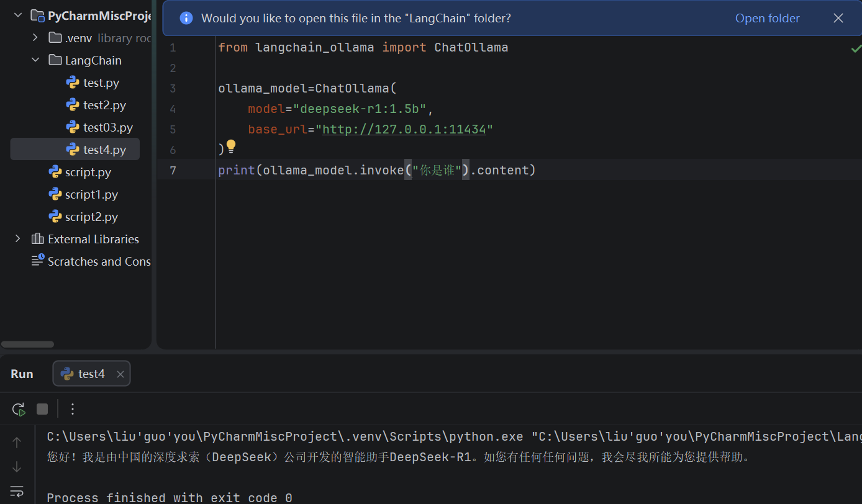Click the project tree horizontal scrollbar
The height and width of the screenshot is (504, 862).
(x=27, y=344)
